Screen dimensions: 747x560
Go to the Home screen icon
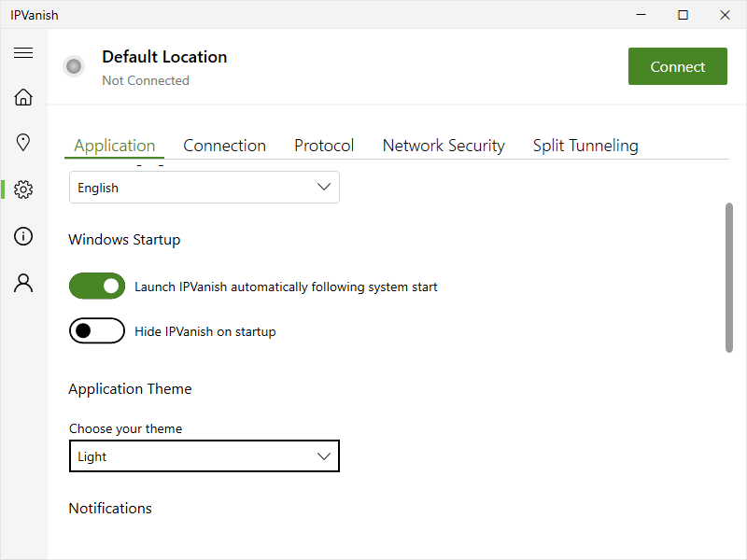point(23,97)
